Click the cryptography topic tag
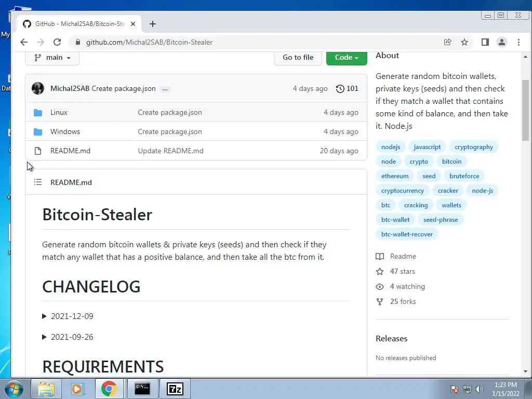The image size is (532, 399). pyautogui.click(x=474, y=147)
